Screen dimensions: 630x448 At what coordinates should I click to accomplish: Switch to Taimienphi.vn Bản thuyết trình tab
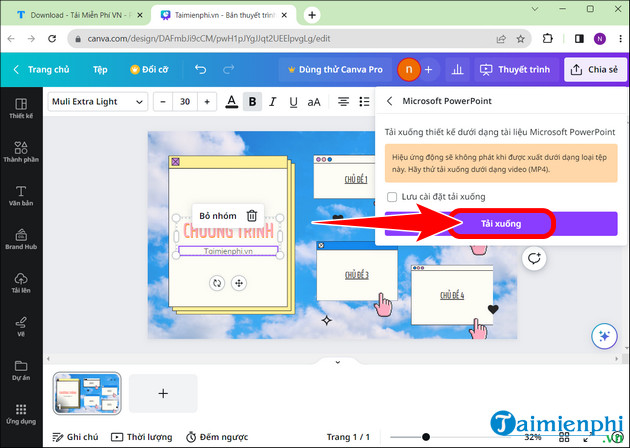coord(224,15)
